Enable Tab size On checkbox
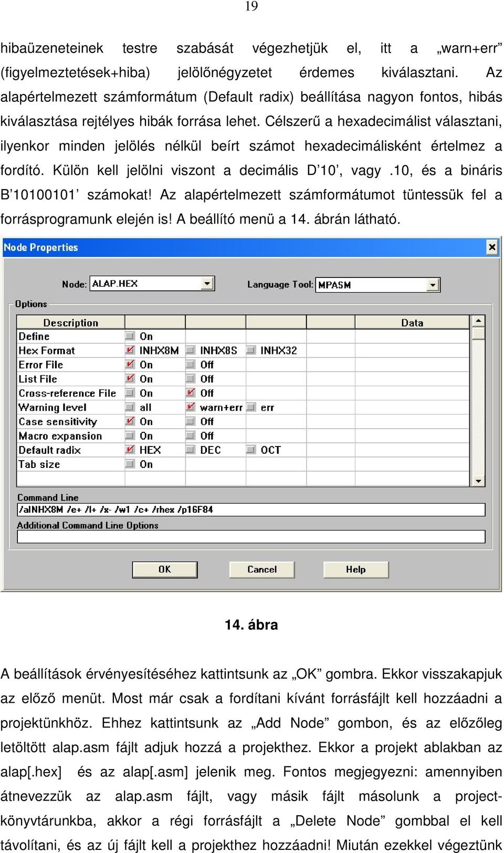Screen dimensions: 504x853 click(130, 464)
